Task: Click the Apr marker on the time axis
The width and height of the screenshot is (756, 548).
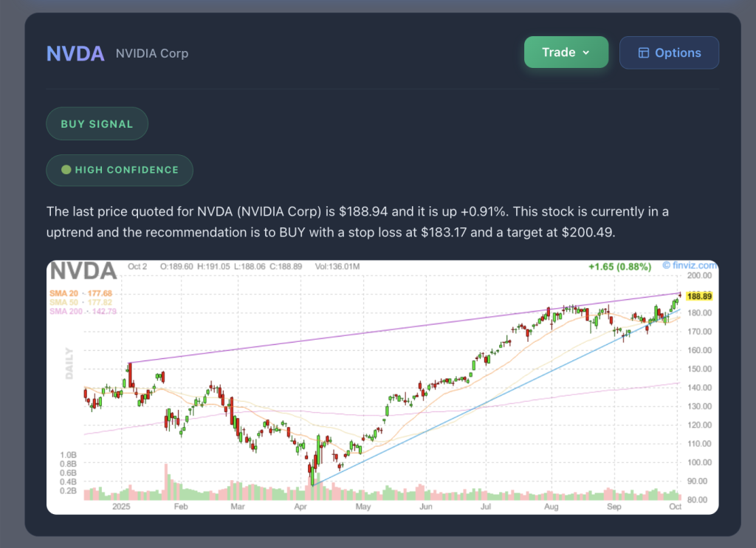Action: point(300,507)
